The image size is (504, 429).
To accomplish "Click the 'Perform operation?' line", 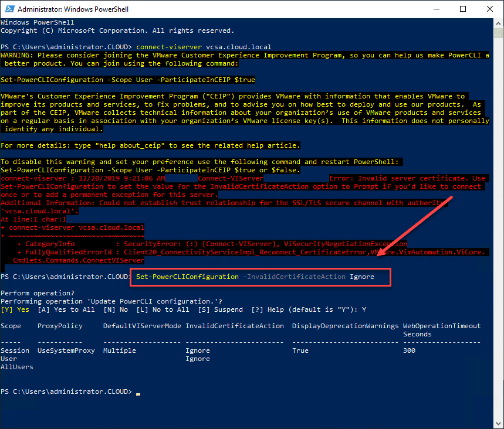I will (38, 293).
